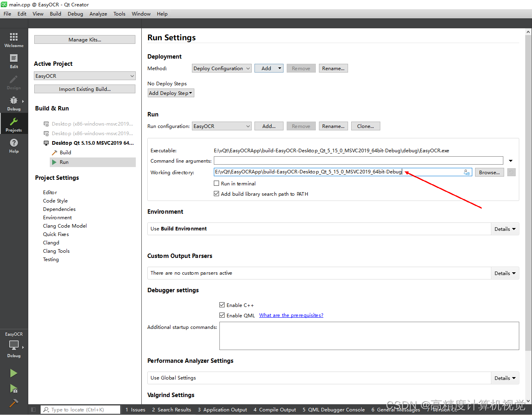Open the Debug menu
Screen dimensions: 532x415
coord(75,14)
